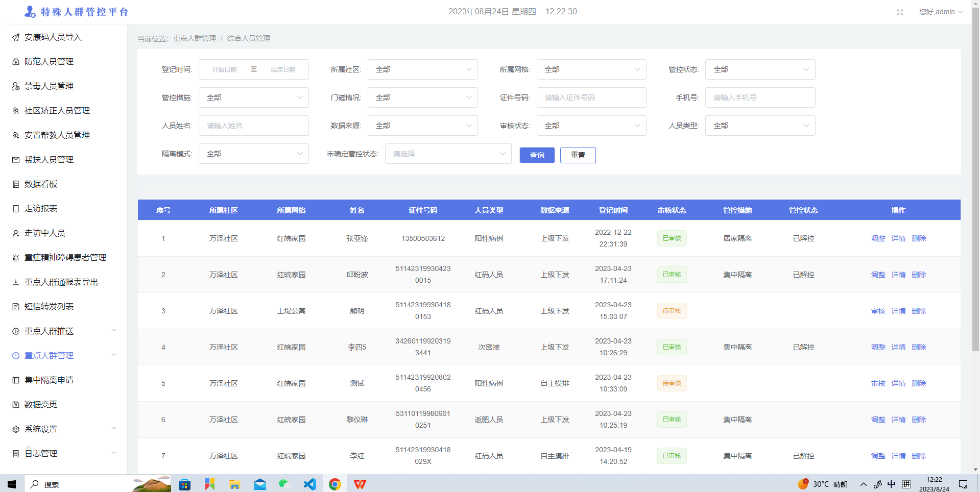Viewport: 980px width, 492px height.
Task: Click the 开始日期 start date field
Action: click(224, 69)
